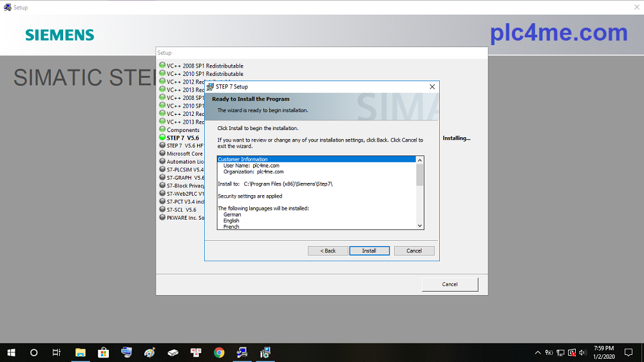Click the 'User Name: plc4me.com' line
This screenshot has height=362, width=644.
[251, 166]
